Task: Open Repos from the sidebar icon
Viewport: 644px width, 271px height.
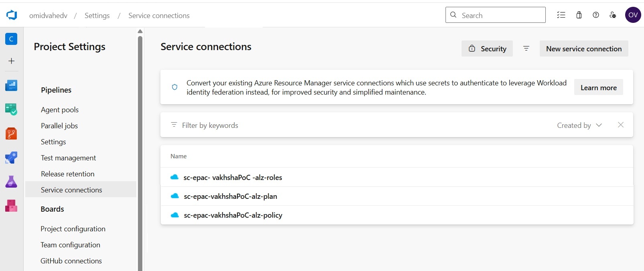Action: coord(11,133)
